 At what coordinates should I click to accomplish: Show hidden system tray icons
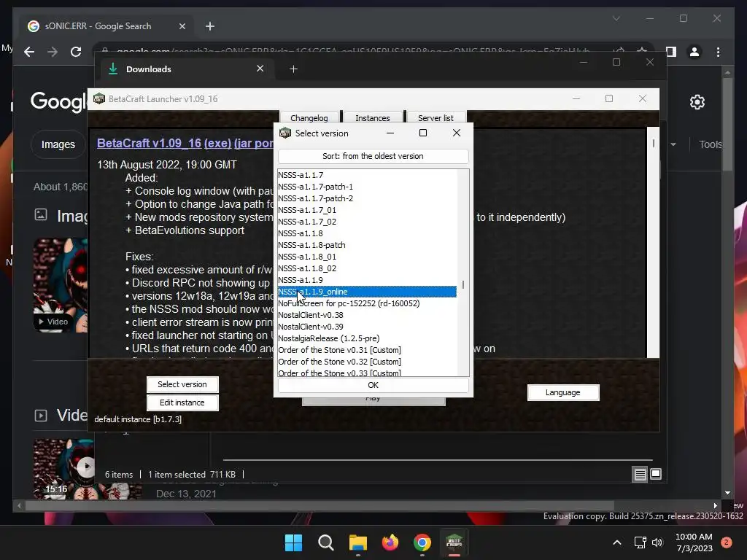(617, 542)
